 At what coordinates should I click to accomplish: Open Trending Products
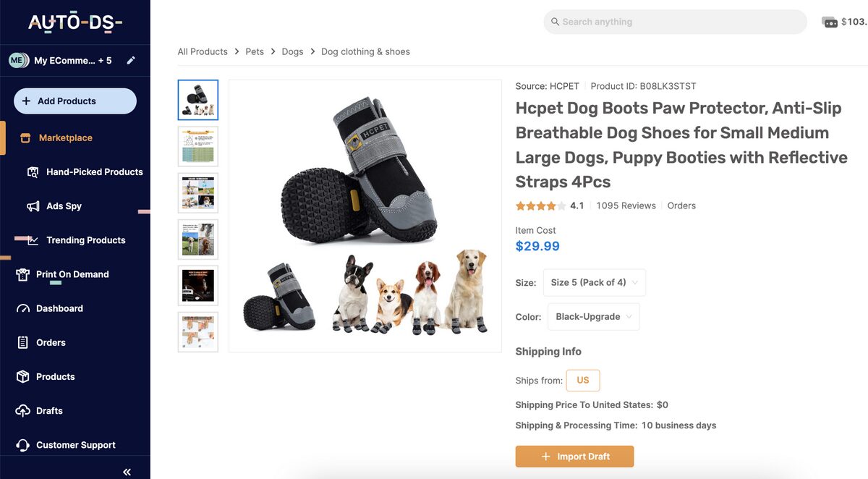(81, 239)
